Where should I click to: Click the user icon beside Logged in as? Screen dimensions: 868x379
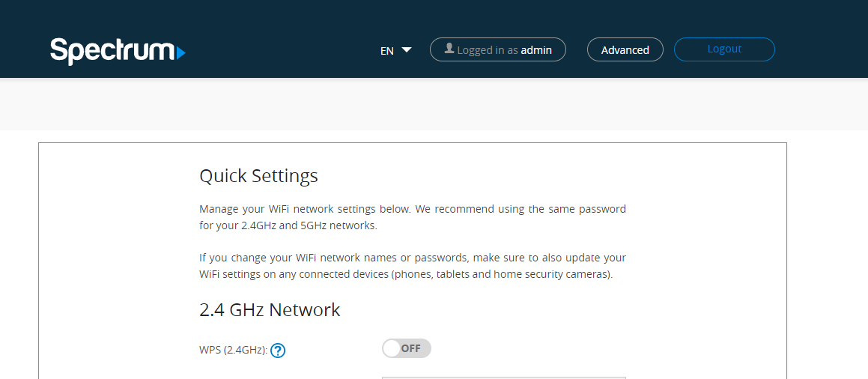point(449,49)
